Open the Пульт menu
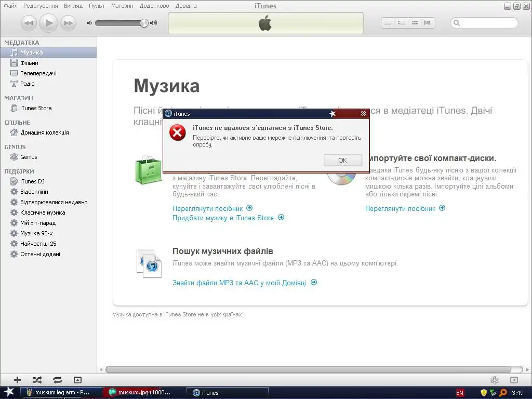The height and width of the screenshot is (399, 532). coord(97,6)
